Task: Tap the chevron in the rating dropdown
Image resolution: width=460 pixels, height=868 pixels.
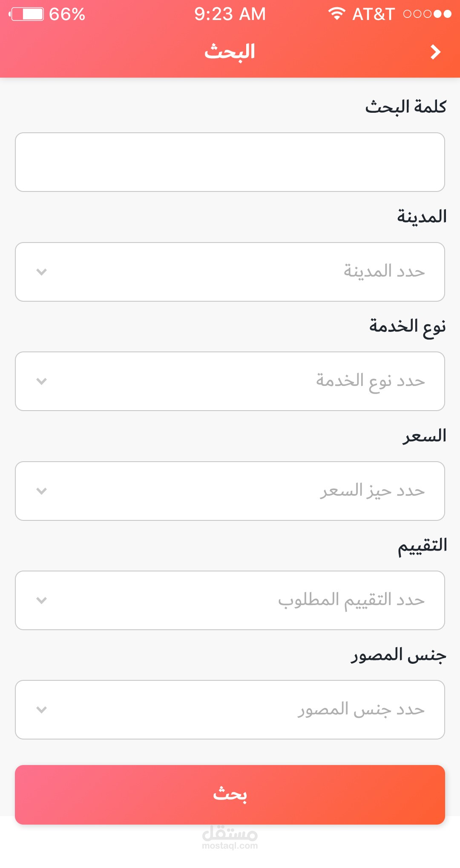Action: [x=41, y=600]
